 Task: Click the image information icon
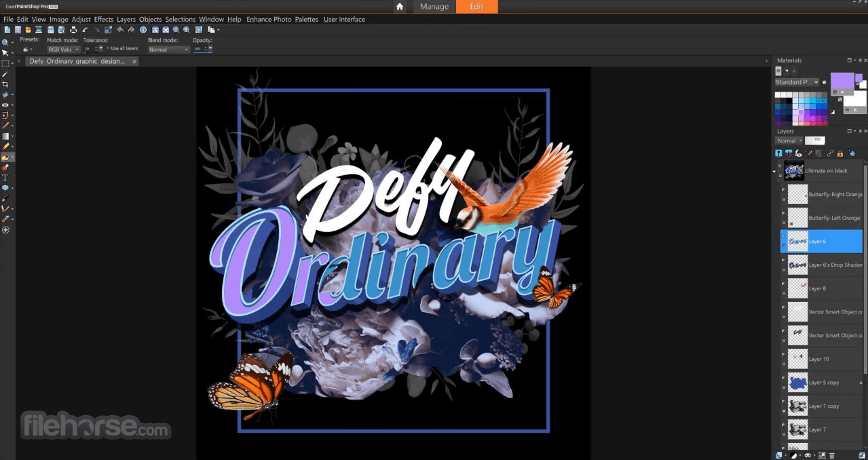143,30
